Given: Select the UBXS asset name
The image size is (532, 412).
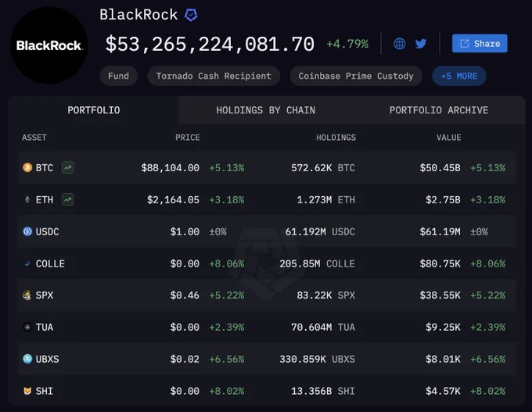Looking at the screenshot, I should pyautogui.click(x=47, y=359).
